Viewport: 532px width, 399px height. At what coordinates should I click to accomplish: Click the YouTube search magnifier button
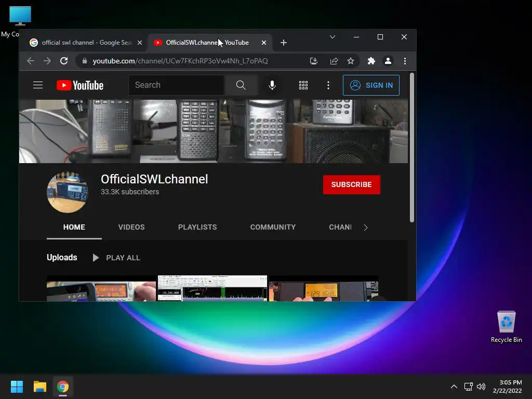[241, 85]
